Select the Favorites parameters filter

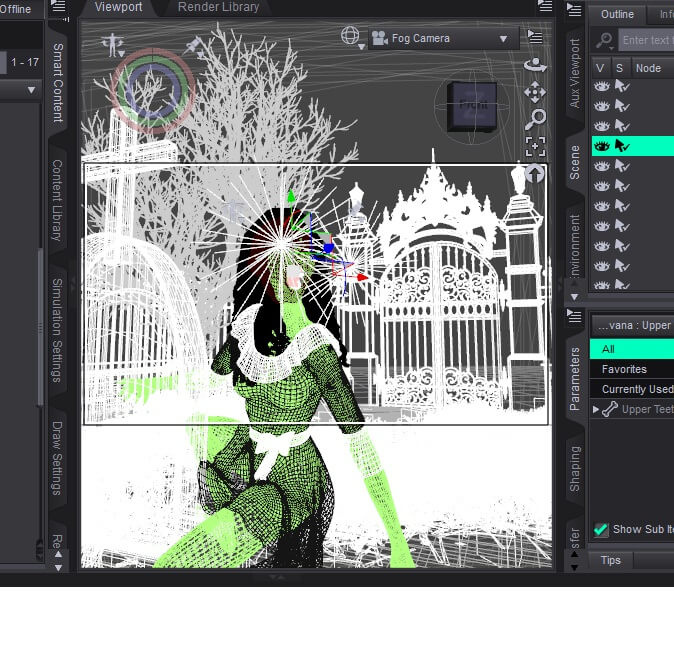tap(632, 369)
